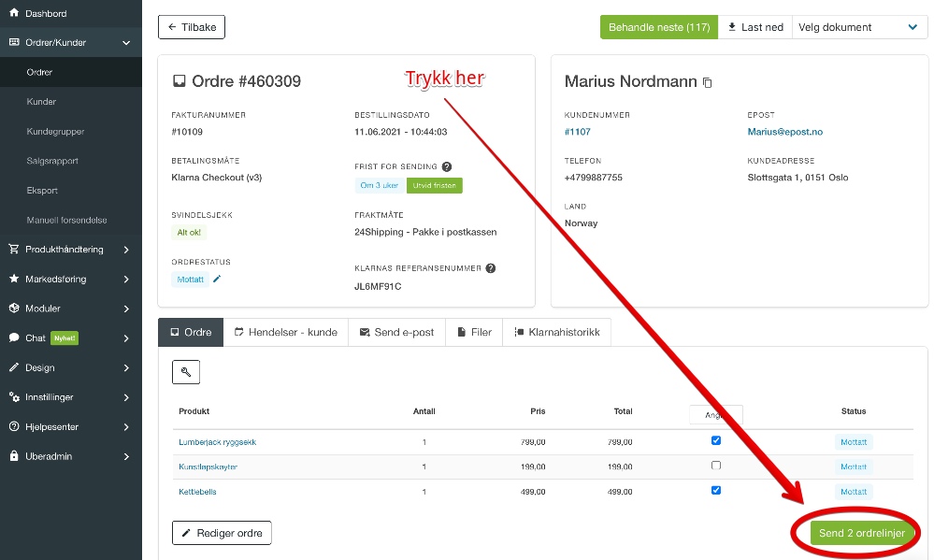Click the Last ned download icon
This screenshot has width=934, height=560.
pos(732,27)
